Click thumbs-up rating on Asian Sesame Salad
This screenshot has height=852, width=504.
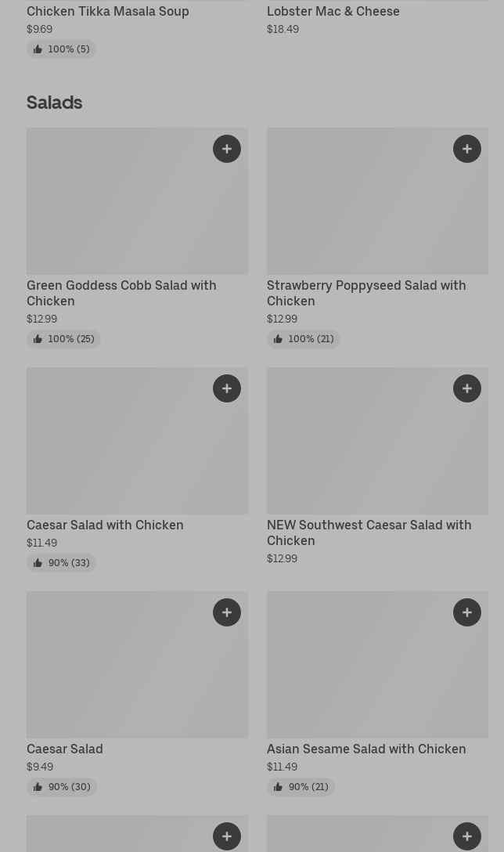pos(278,787)
